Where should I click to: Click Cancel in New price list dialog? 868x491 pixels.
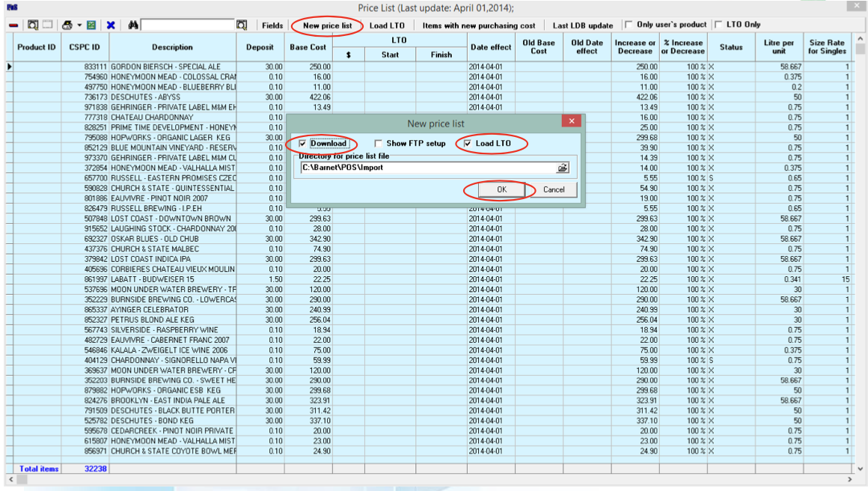click(x=554, y=189)
